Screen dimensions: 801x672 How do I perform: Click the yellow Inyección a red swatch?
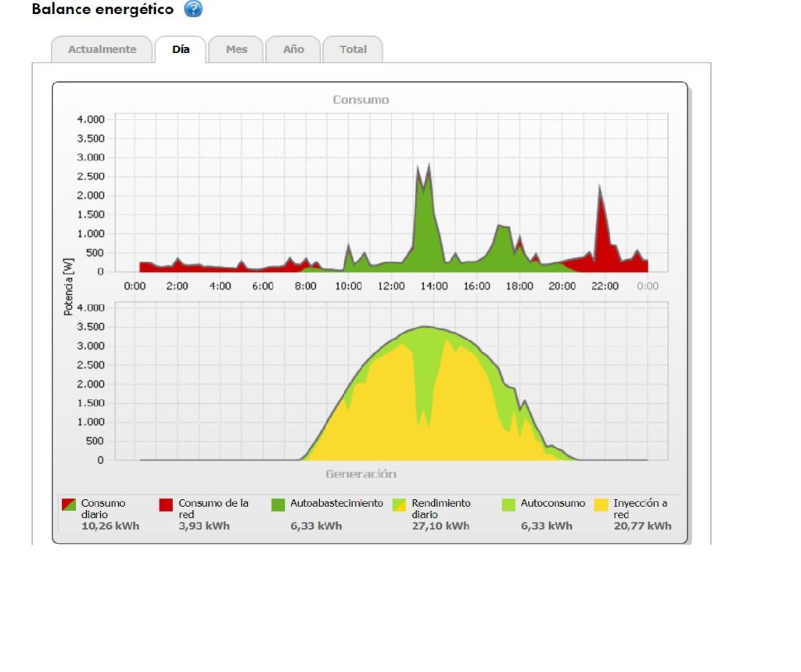602,505
